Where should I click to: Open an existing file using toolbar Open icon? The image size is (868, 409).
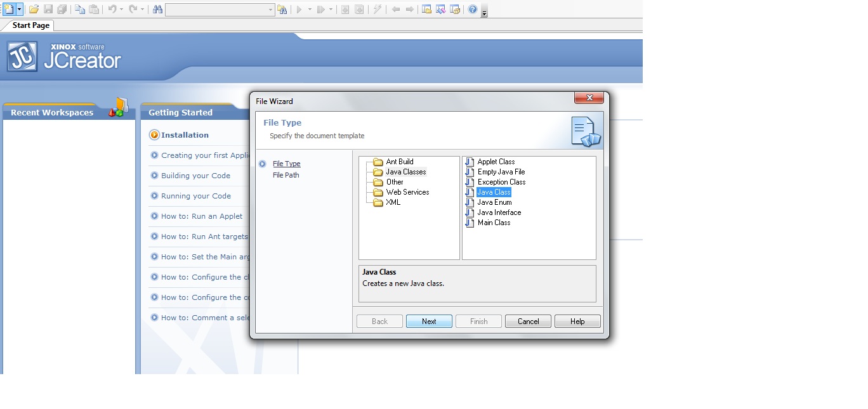coord(34,9)
